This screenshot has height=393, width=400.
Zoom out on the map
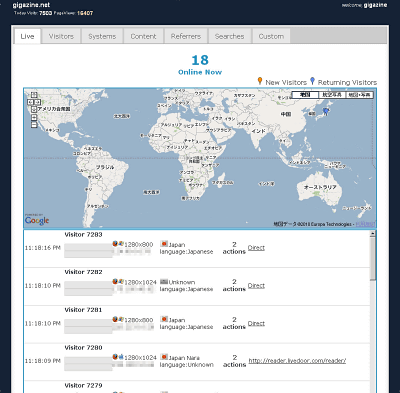click(x=34, y=125)
